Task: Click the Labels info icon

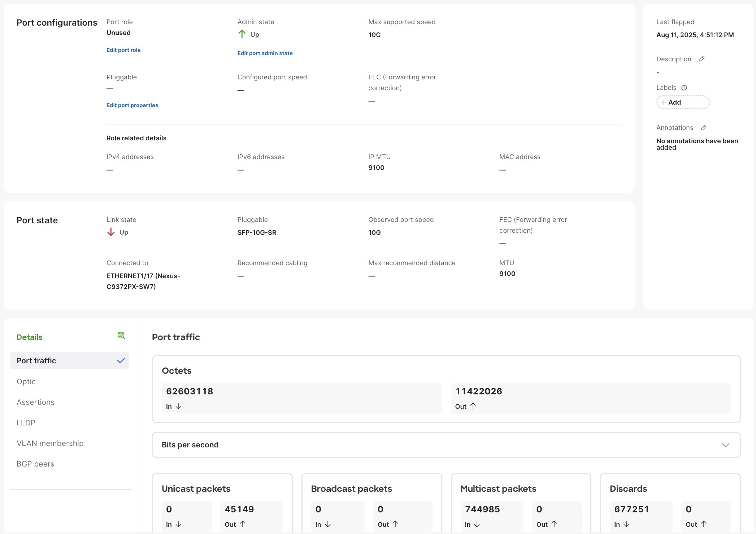Action: (684, 88)
